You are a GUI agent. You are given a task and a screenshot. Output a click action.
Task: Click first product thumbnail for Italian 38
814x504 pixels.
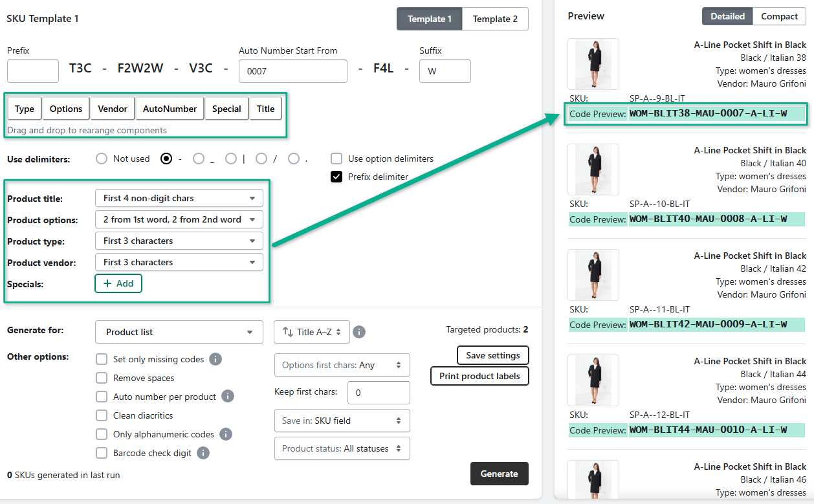click(x=593, y=64)
